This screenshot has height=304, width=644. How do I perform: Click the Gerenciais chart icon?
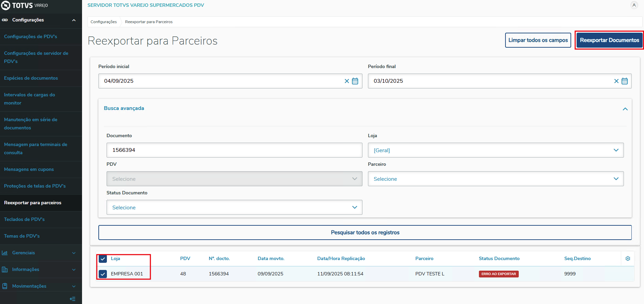coord(5,253)
